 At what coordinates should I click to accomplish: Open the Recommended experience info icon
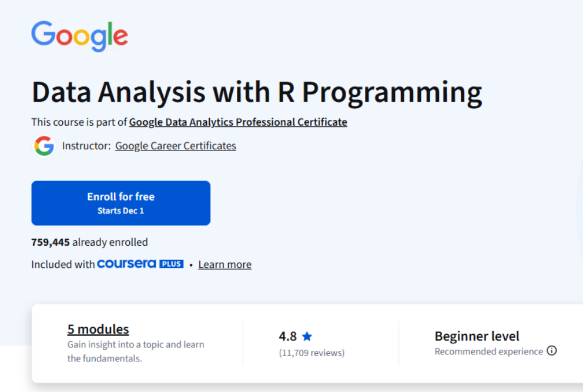click(552, 351)
